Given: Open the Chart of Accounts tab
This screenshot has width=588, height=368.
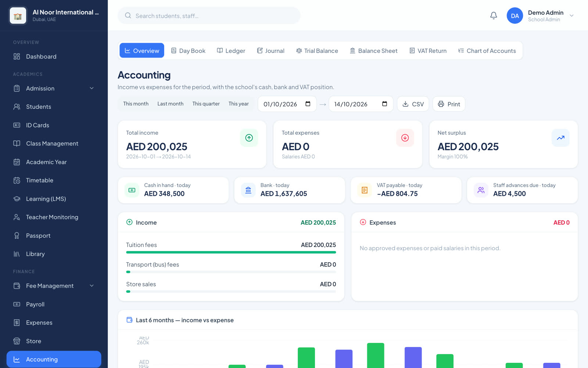Looking at the screenshot, I should (487, 51).
